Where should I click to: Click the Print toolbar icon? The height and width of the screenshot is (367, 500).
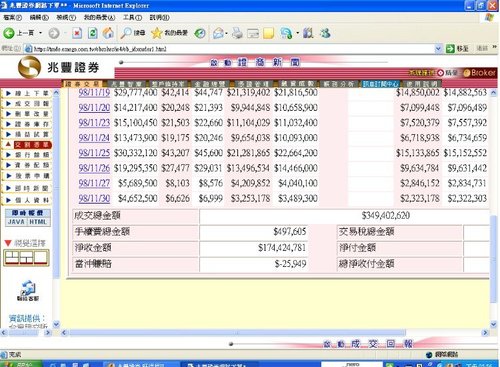[237, 33]
